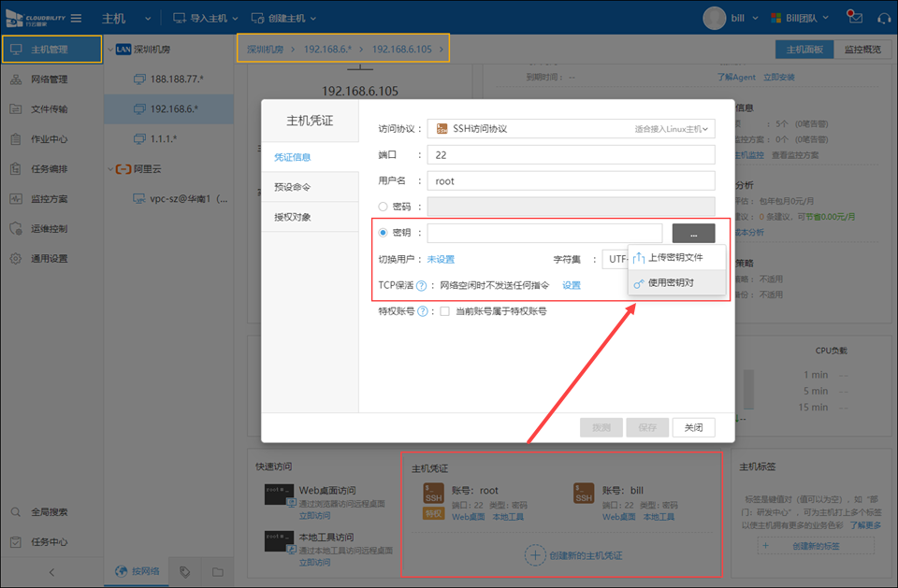Open the folder view icon in bottom bar
The width and height of the screenshot is (898, 588).
[217, 571]
